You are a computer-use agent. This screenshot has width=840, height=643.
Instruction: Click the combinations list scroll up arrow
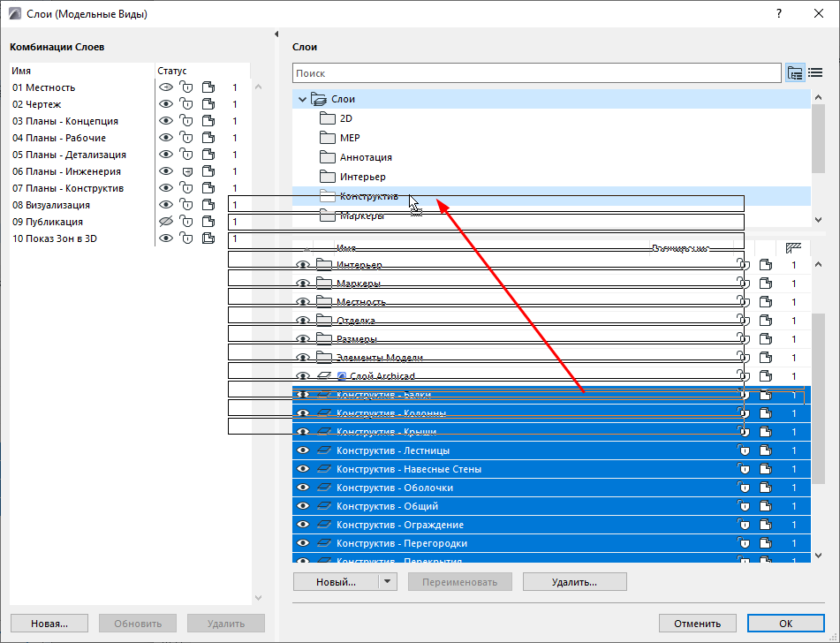tap(258, 87)
